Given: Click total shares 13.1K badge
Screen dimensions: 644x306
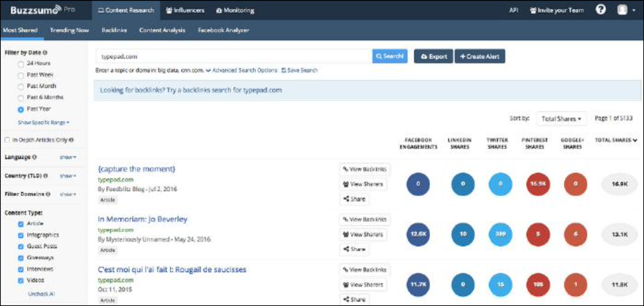Looking at the screenshot, I should tap(619, 234).
